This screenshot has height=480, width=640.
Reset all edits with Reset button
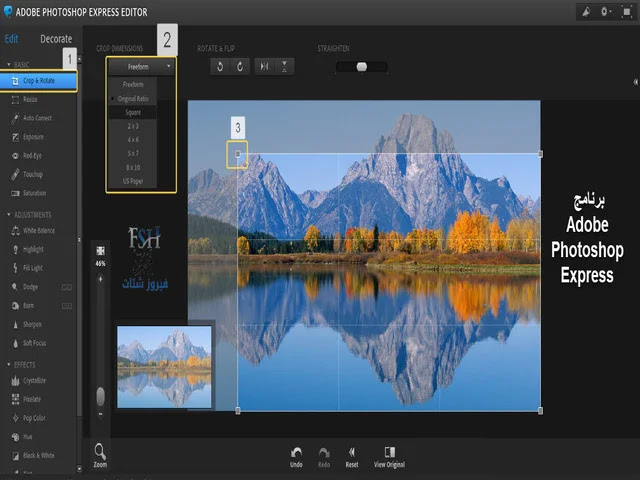pyautogui.click(x=351, y=457)
